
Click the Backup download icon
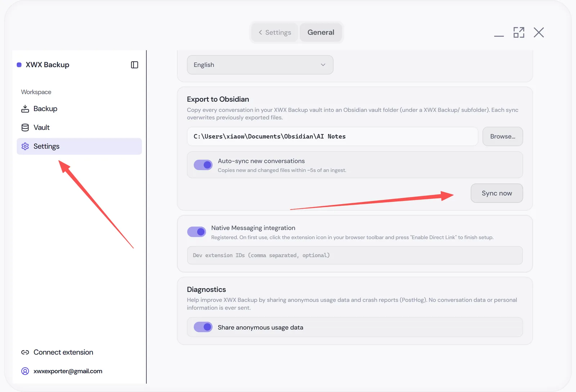[25, 109]
